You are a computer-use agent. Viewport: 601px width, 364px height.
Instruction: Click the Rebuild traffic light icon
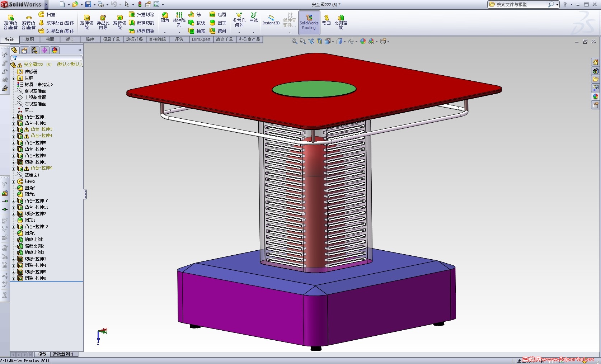tap(140, 4)
